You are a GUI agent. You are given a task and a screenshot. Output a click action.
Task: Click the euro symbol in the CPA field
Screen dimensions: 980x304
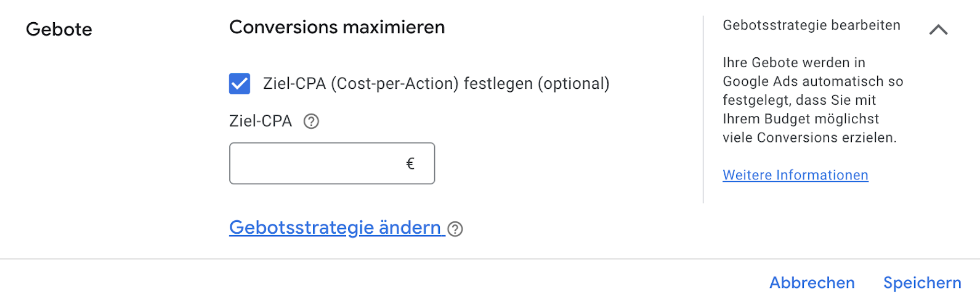410,163
